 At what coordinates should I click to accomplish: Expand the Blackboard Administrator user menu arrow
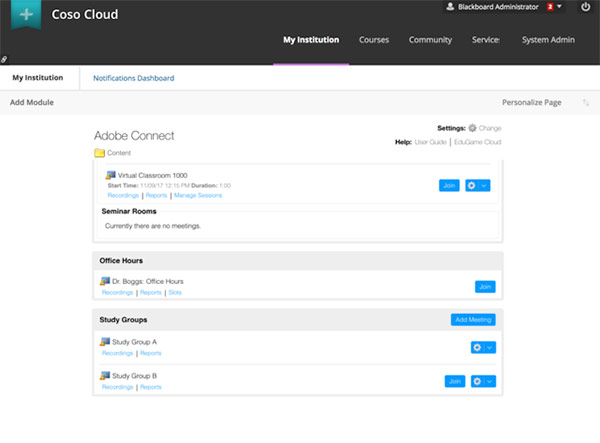click(559, 7)
